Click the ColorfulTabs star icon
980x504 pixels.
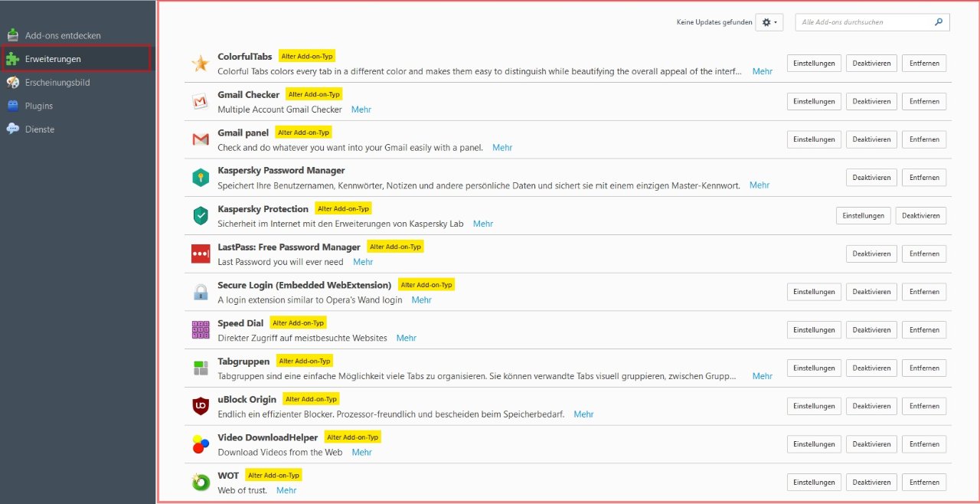tap(201, 64)
